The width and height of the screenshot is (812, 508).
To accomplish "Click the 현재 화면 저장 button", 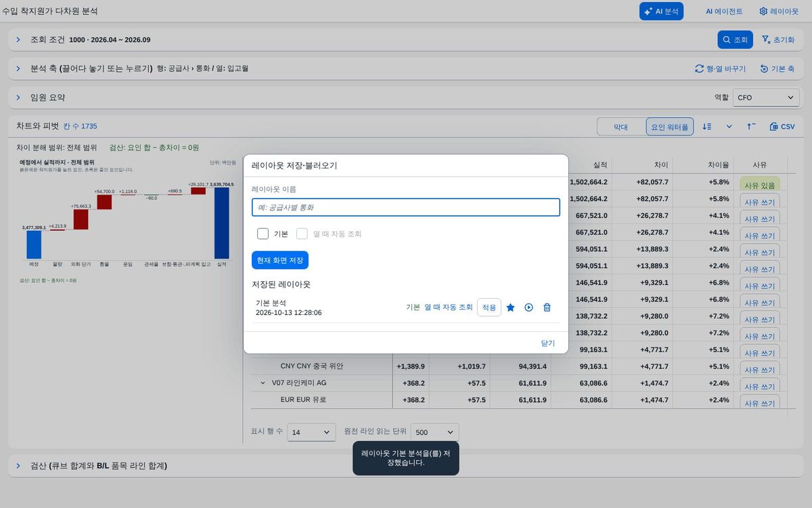I will [x=280, y=260].
